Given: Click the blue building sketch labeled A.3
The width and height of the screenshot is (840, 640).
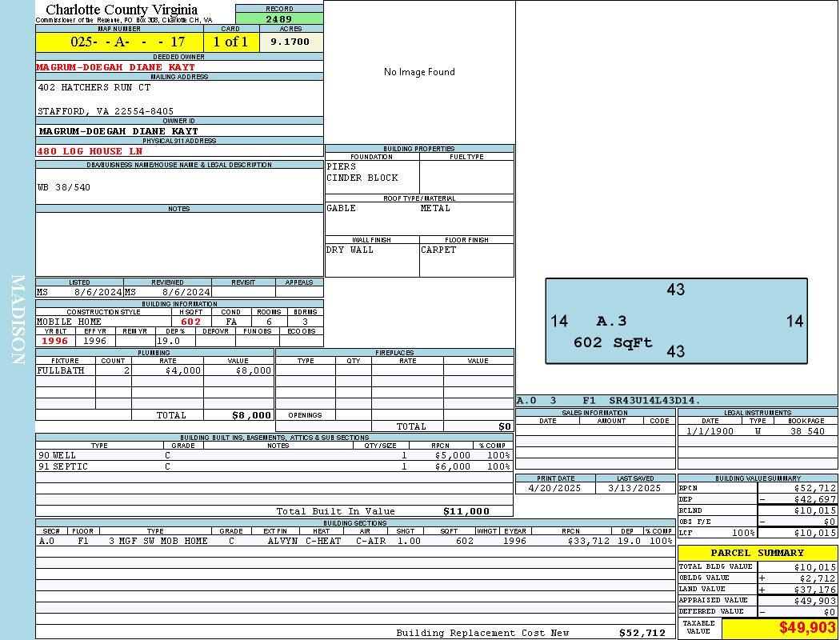Looking at the screenshot, I should tap(676, 321).
